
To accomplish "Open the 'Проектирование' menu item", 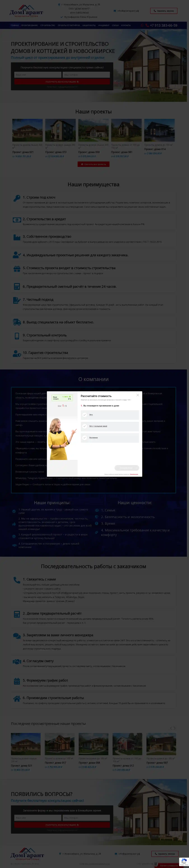I will tap(29, 25).
